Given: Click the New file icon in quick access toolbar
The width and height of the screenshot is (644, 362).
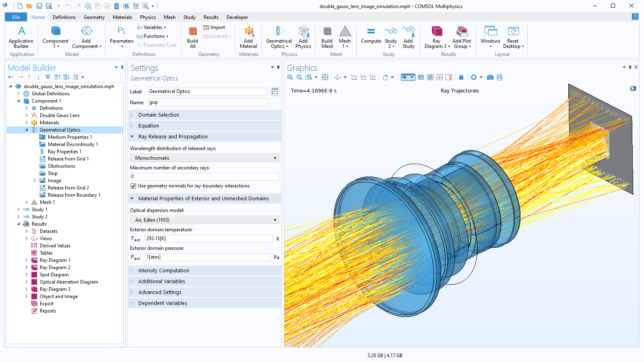Looking at the screenshot, I should [20, 6].
